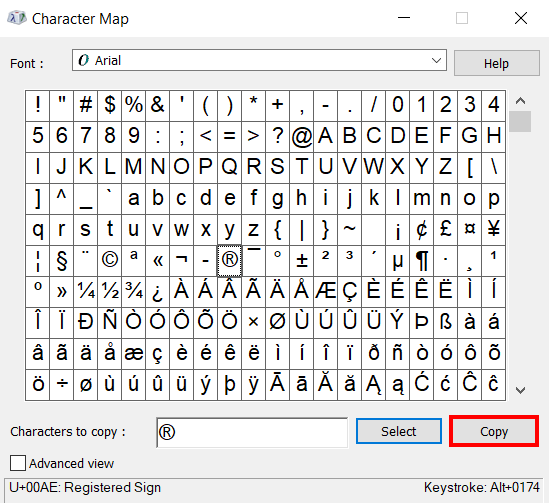Select the ampersand & character
Image resolution: width=549 pixels, height=503 pixels.
coord(158,106)
